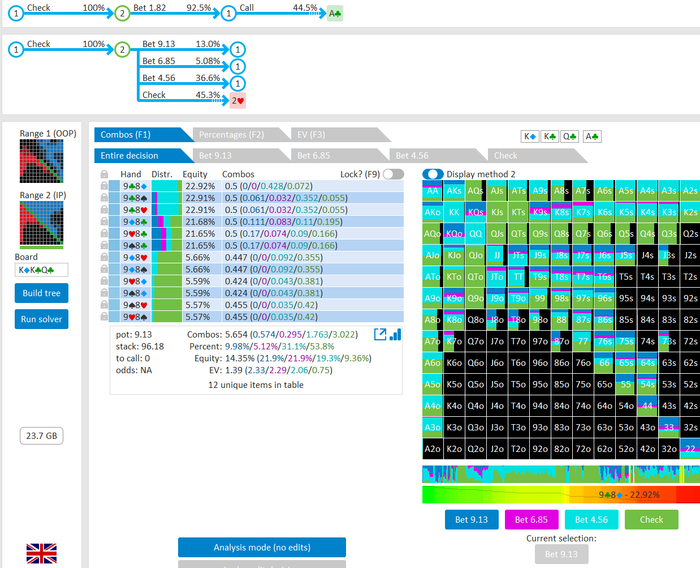Select the node after Bet 4.56 in tree
This screenshot has width=700, height=568.
click(x=237, y=83)
